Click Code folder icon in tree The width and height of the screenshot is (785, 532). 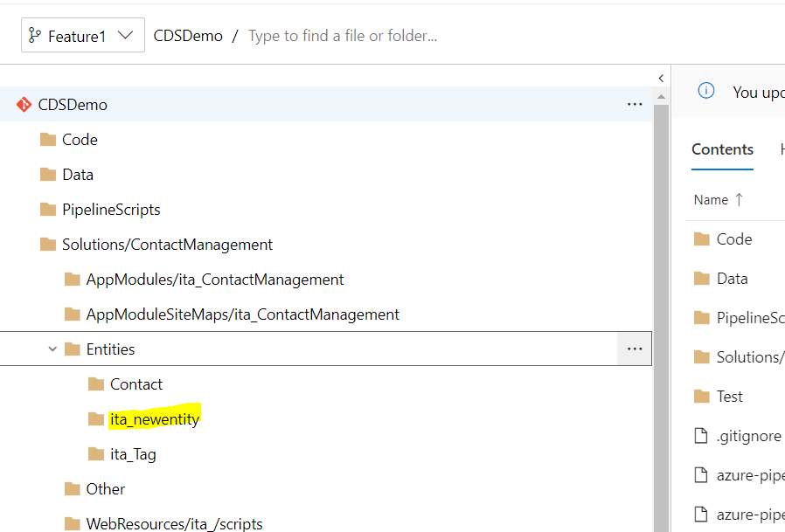(x=48, y=139)
